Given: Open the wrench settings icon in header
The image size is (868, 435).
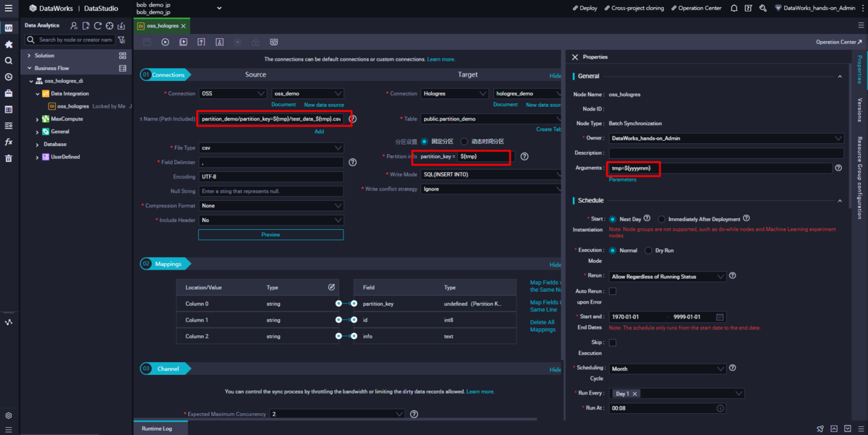Looking at the screenshot, I should 763,8.
